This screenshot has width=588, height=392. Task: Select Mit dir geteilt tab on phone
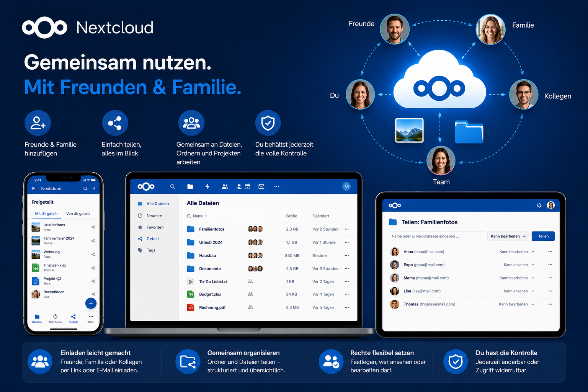(46, 214)
